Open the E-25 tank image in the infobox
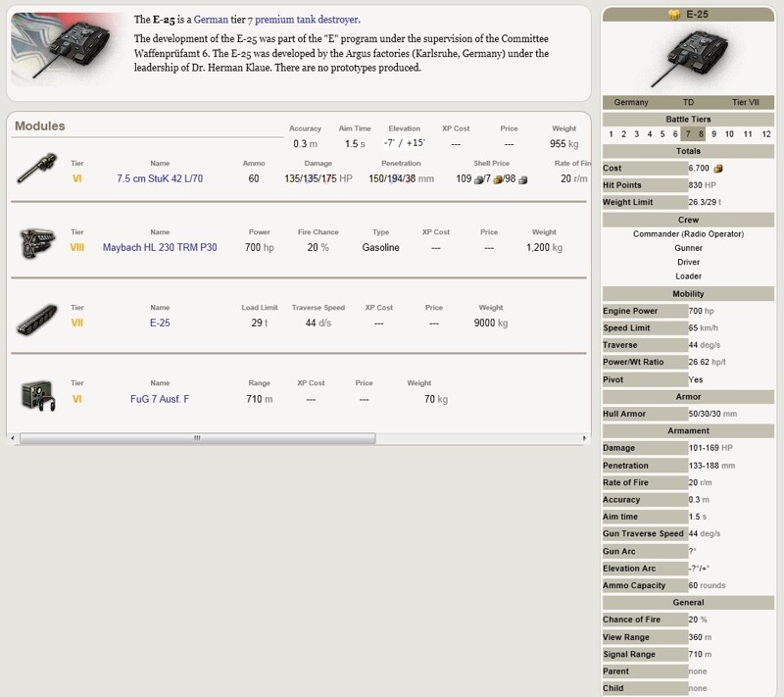The width and height of the screenshot is (784, 697). pos(688,58)
